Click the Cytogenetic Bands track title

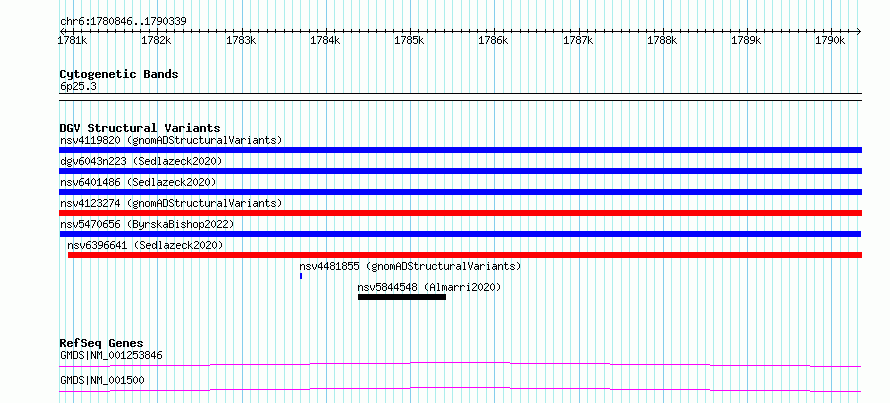click(x=119, y=74)
